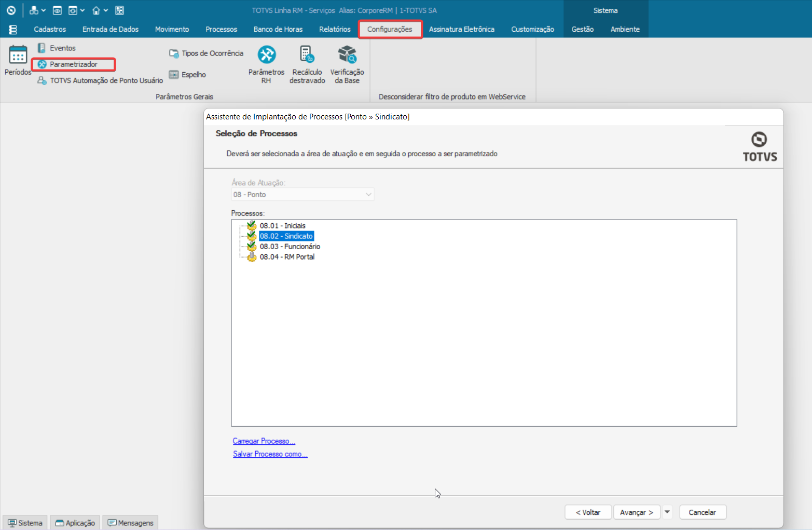The width and height of the screenshot is (812, 530).
Task: Open the Customização tab
Action: pos(532,30)
